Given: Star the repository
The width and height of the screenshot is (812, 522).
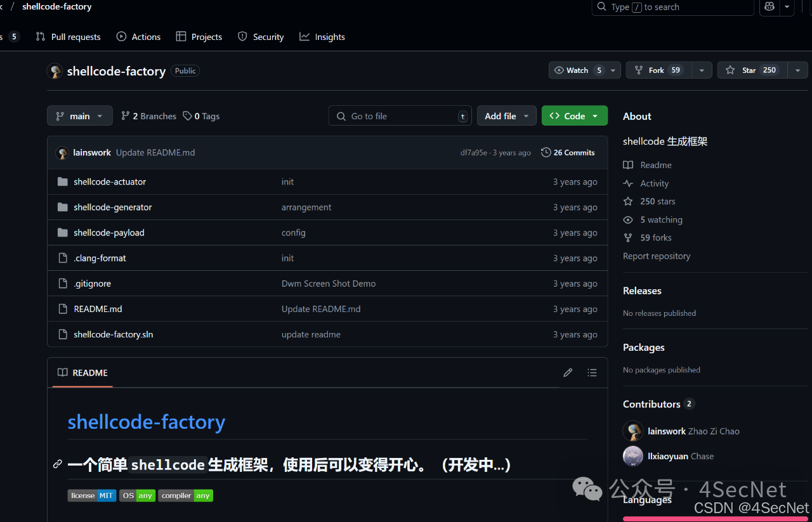Looking at the screenshot, I should pos(752,70).
